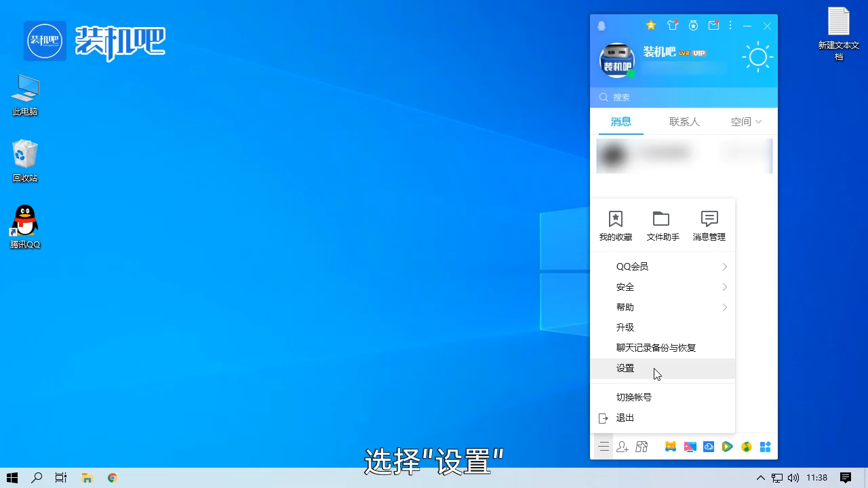This screenshot has height=488, width=868.
Task: Click 切换帐号 to switch accounts
Action: [x=633, y=396]
